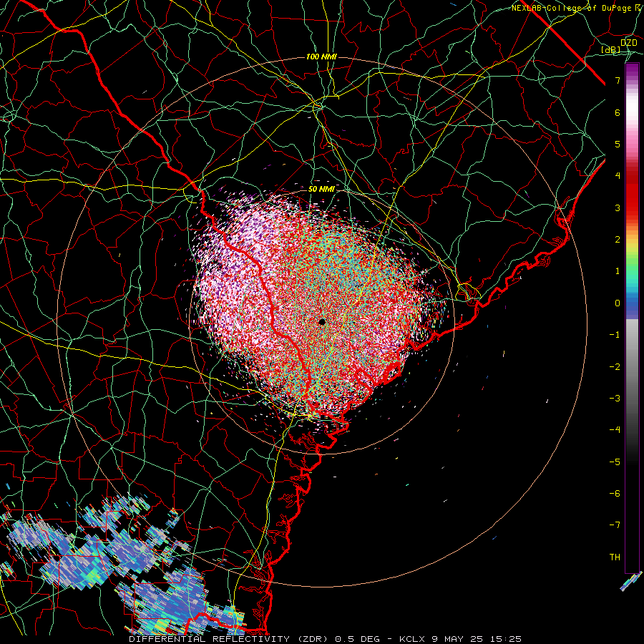Click the "3" value on color scale
Viewport: 644px width, 644px height.
(618, 208)
